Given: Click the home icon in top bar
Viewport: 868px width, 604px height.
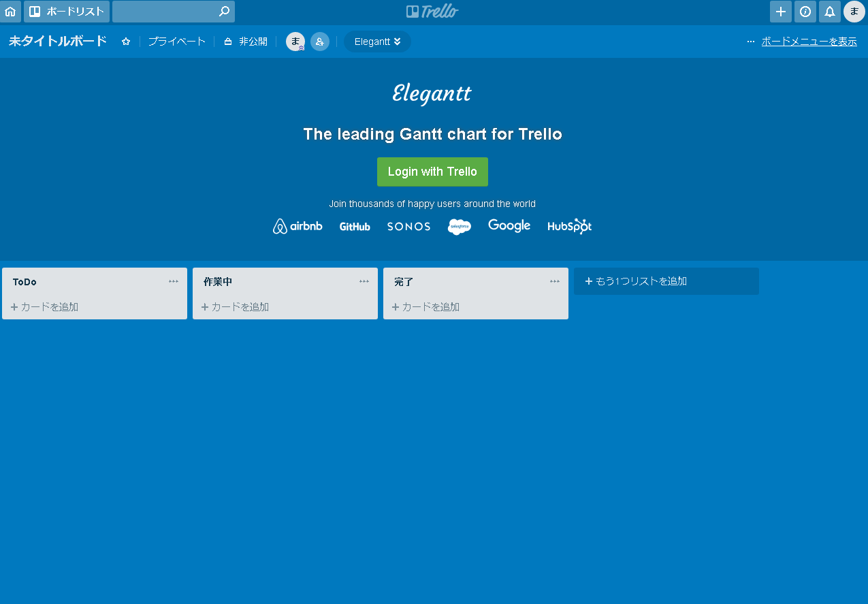Looking at the screenshot, I should click(x=10, y=12).
